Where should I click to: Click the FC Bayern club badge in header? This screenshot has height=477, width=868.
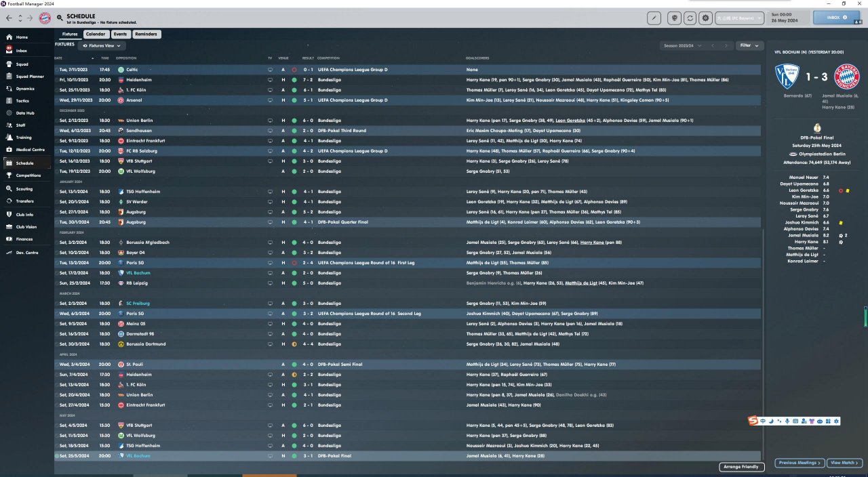point(45,18)
